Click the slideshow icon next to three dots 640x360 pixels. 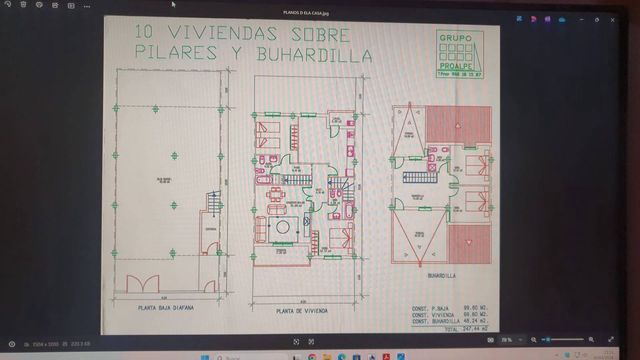(x=71, y=6)
